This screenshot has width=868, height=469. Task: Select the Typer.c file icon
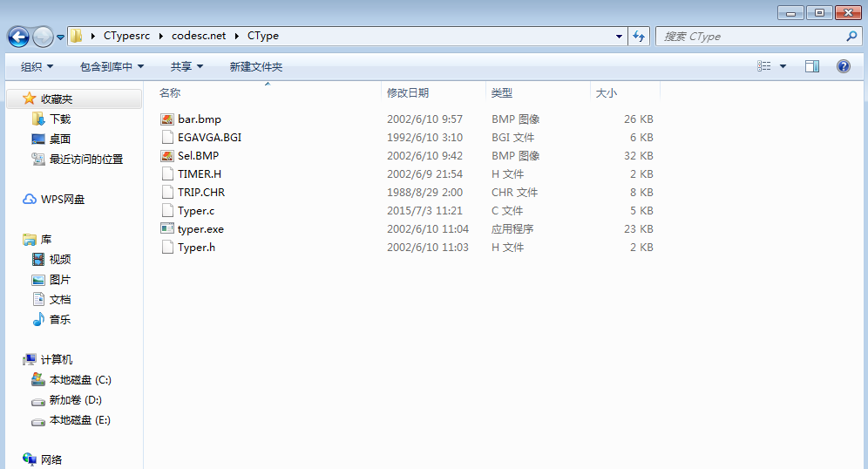pyautogui.click(x=167, y=210)
